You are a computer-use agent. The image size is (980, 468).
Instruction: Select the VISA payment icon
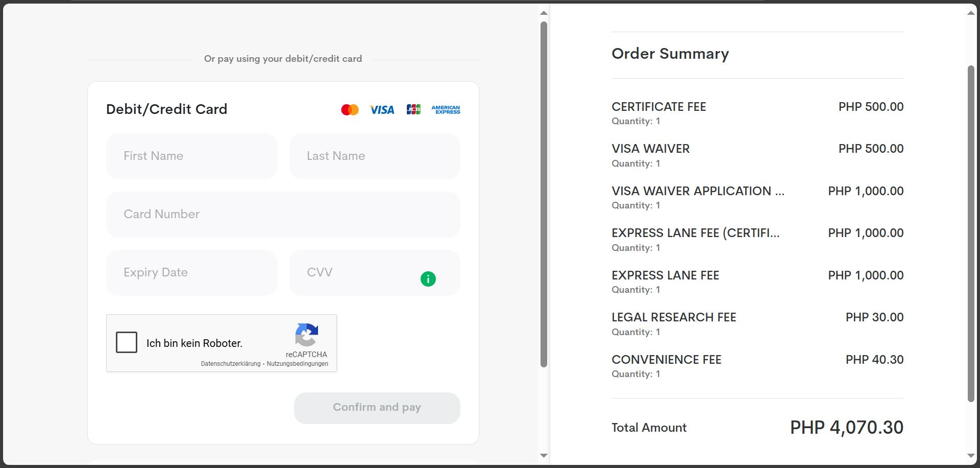(x=382, y=109)
